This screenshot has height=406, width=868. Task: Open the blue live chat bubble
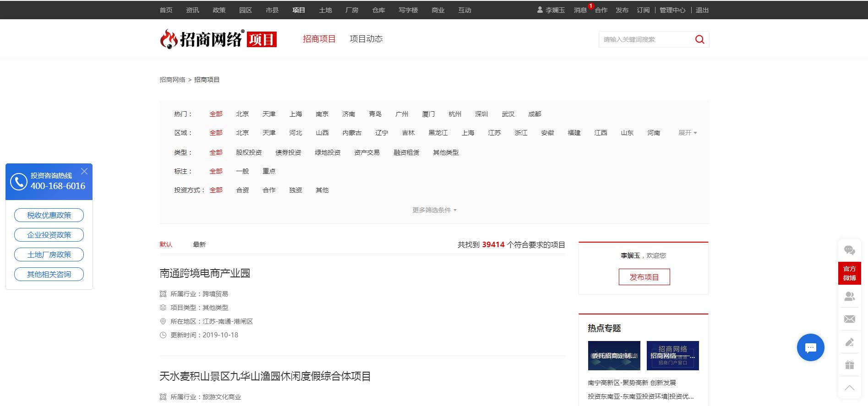click(810, 347)
